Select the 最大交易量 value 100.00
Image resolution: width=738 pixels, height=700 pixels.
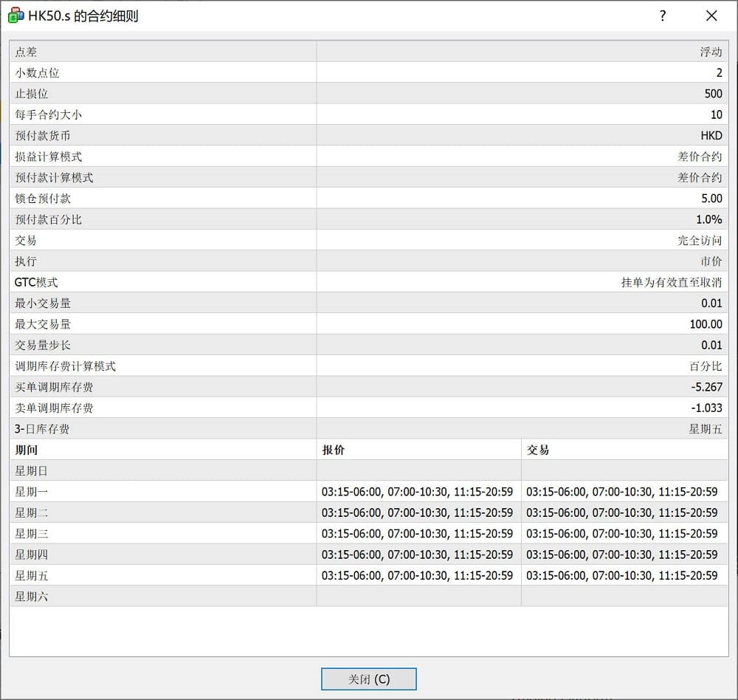pos(706,324)
